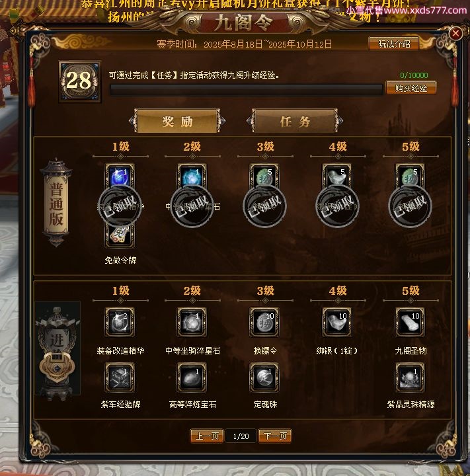Image resolution: width=470 pixels, height=476 pixels.
Task: Select the 紫车经验牌 reward icon
Action: pyautogui.click(x=120, y=377)
